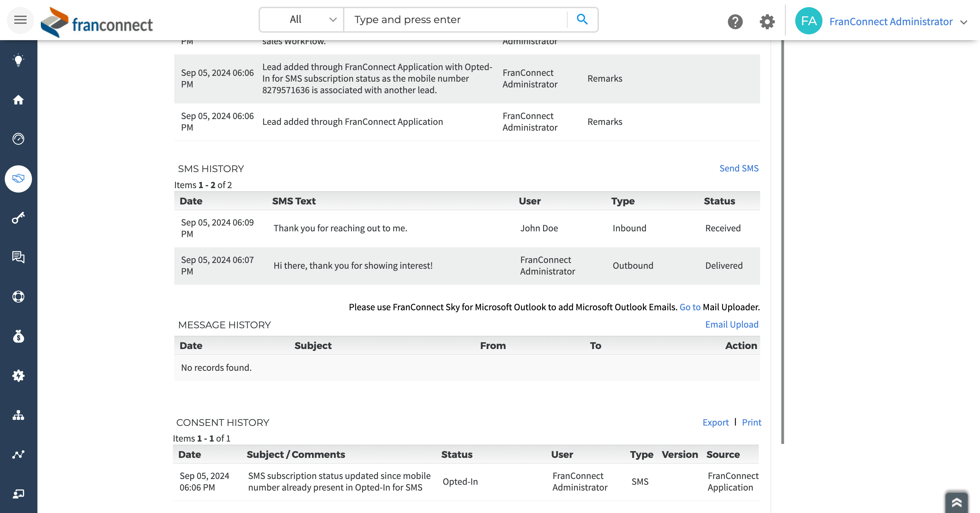Click the Outbound type cell
Viewport: 980px width, 513px height.
click(x=633, y=265)
